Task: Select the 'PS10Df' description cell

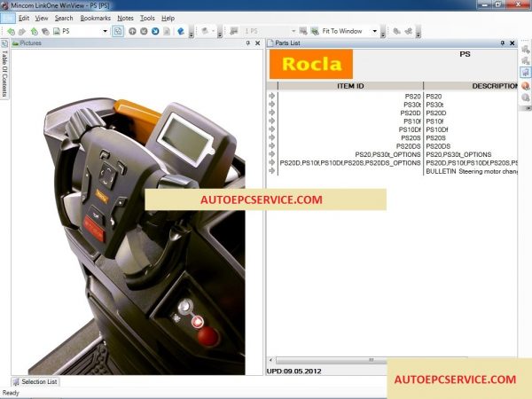Action: (436, 129)
